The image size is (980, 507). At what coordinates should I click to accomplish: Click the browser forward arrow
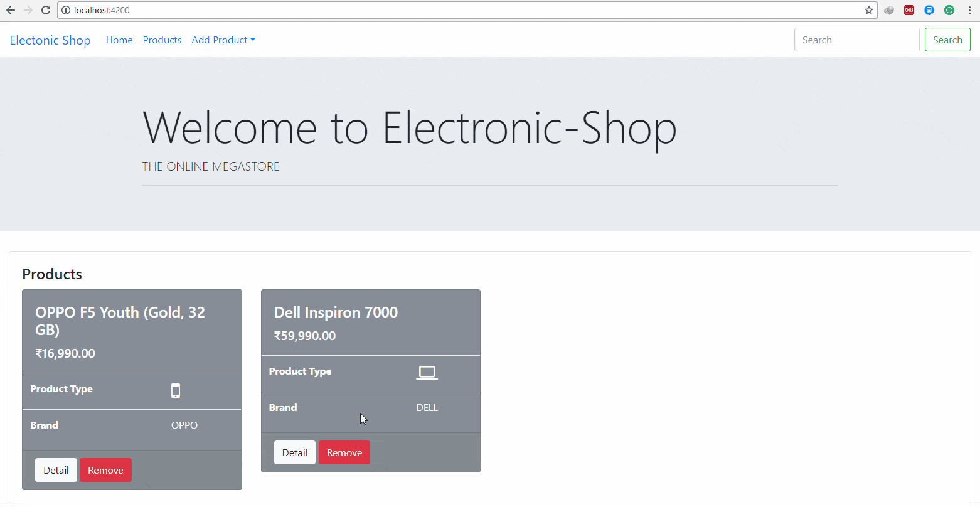click(x=28, y=10)
